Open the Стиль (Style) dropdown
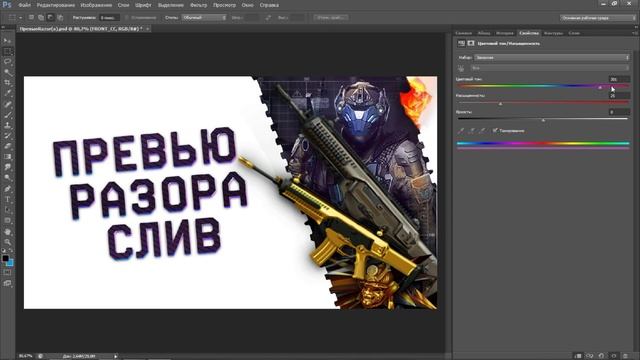 (204, 18)
